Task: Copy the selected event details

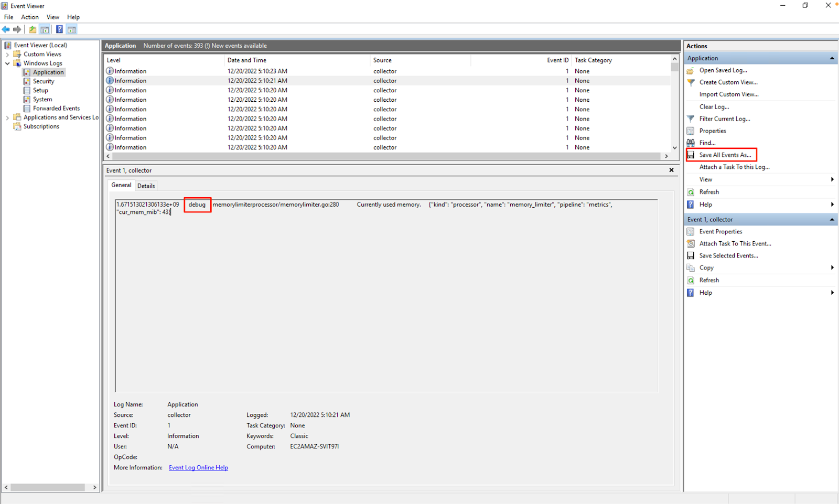Action: pyautogui.click(x=705, y=267)
